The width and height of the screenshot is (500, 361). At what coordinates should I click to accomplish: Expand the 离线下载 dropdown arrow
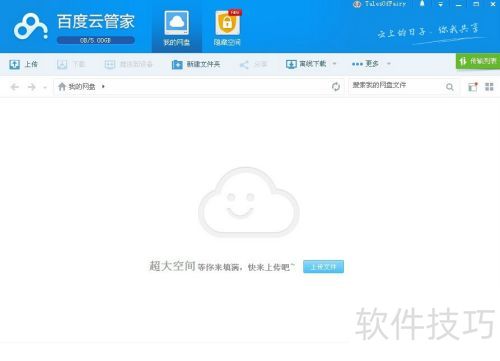(x=334, y=64)
